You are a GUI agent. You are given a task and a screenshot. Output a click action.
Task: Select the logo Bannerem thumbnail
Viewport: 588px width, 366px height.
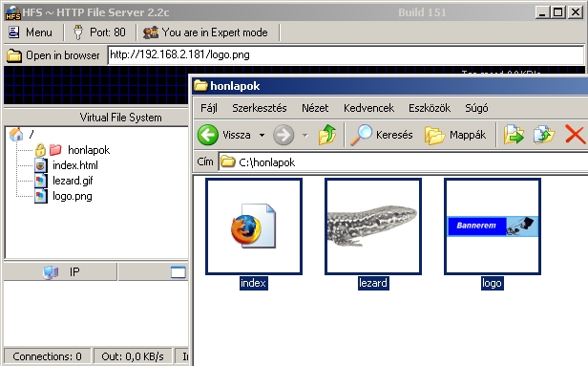(x=493, y=226)
